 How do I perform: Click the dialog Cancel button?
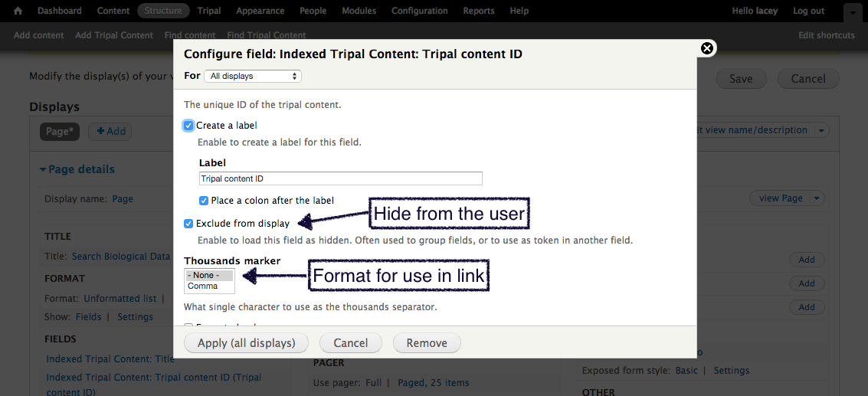click(x=351, y=343)
